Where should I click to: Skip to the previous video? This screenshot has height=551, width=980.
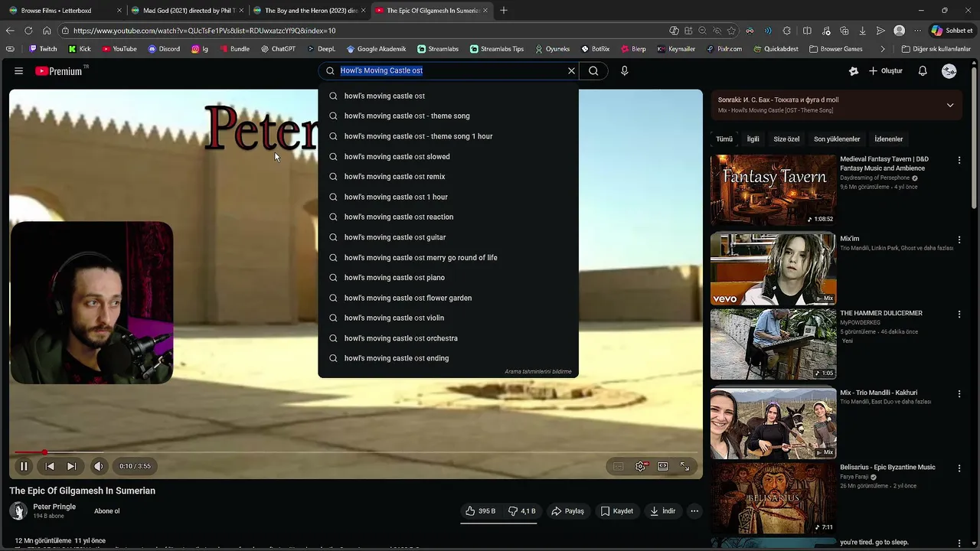pyautogui.click(x=50, y=466)
